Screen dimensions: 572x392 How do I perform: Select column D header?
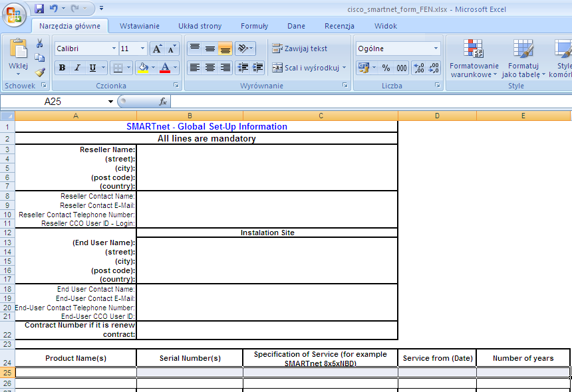click(437, 116)
